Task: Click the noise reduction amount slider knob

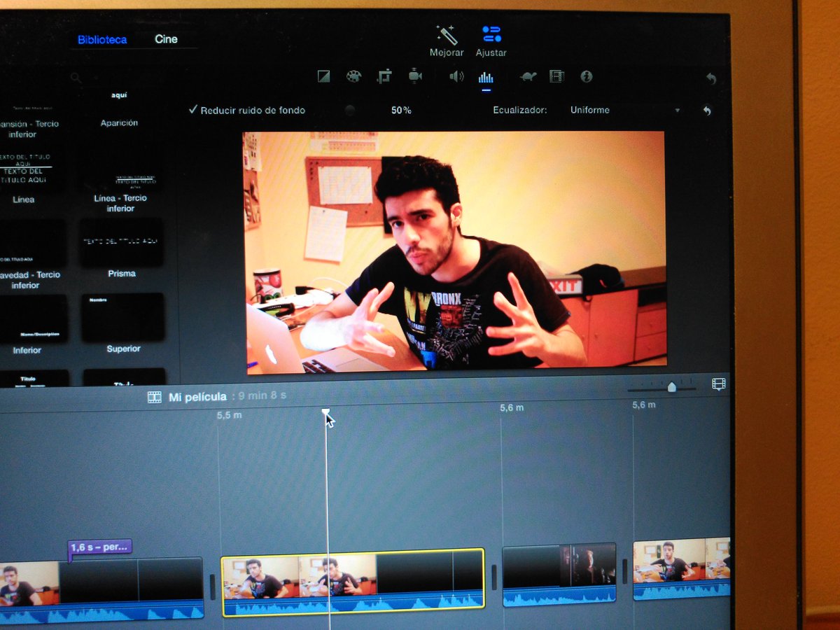Action: tap(349, 111)
